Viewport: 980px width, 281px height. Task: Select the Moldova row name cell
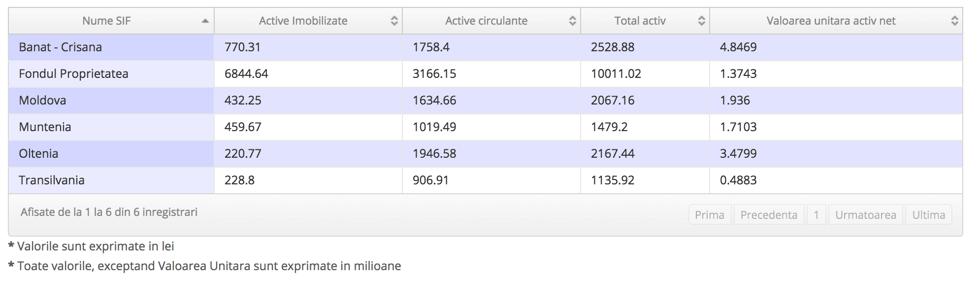tap(111, 101)
